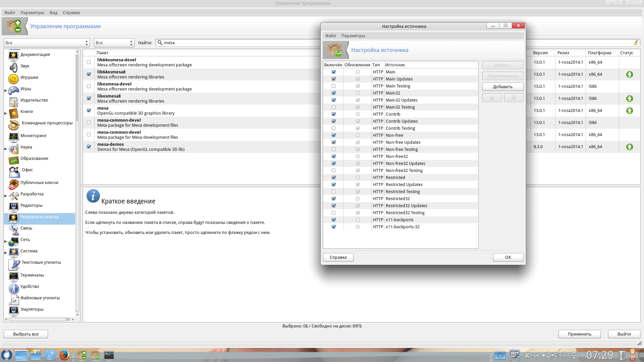Enable the Main Testing source checkbox
The width and height of the screenshot is (644, 362).
point(333,86)
